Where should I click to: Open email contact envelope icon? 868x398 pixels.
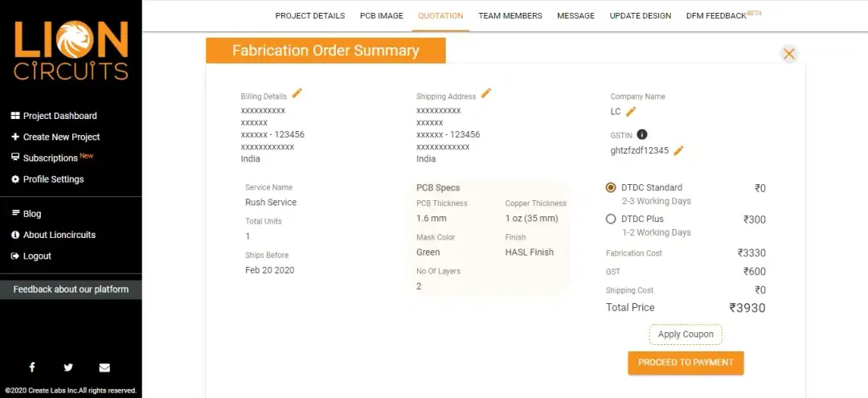tap(104, 367)
